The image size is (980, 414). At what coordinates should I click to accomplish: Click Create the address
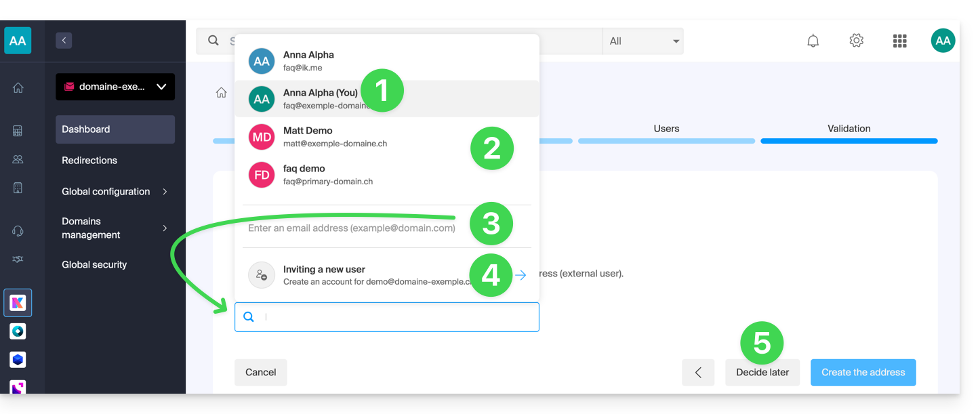coord(863,373)
